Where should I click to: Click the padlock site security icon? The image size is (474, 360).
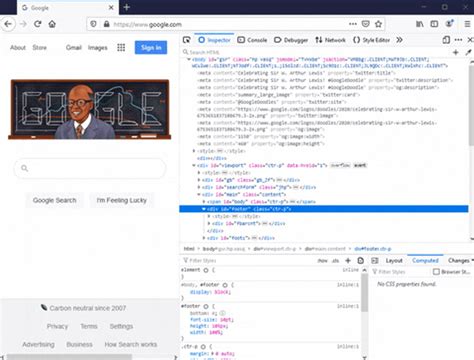[106, 24]
